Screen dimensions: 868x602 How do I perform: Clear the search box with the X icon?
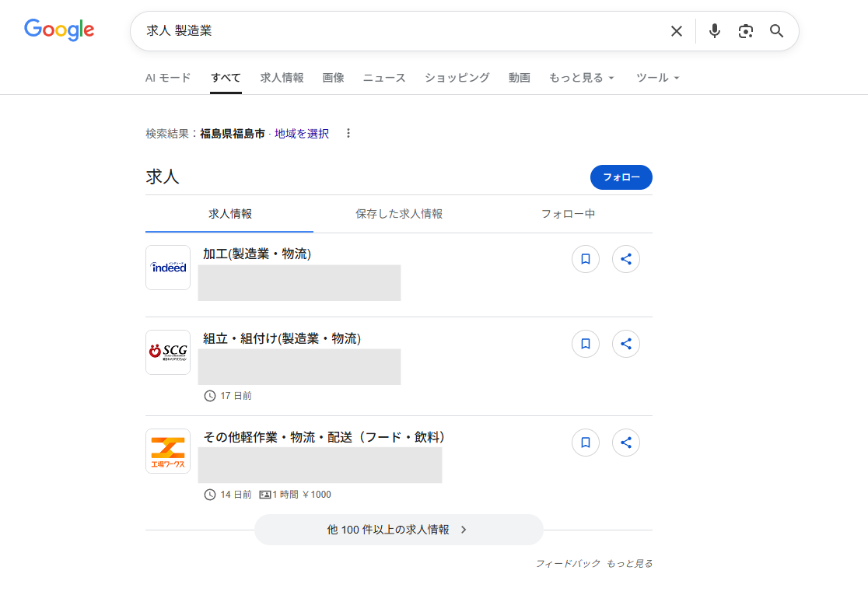point(677,31)
